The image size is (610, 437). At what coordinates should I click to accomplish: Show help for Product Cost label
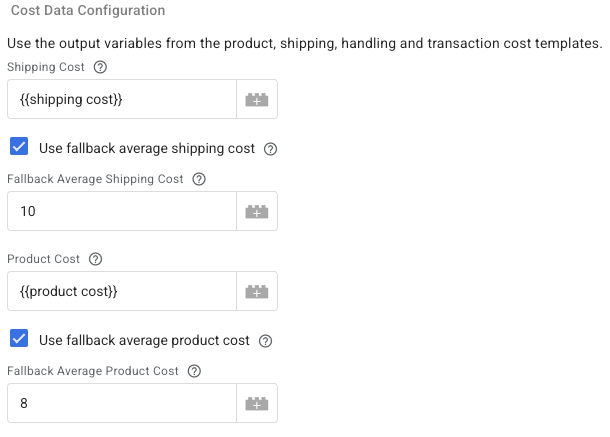coord(95,259)
